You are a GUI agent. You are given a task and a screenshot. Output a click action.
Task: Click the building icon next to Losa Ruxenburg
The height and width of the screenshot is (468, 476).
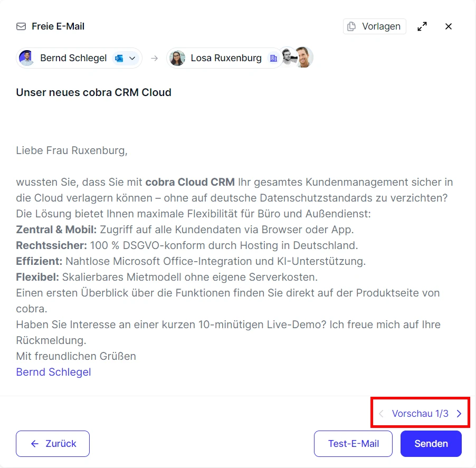pyautogui.click(x=273, y=58)
